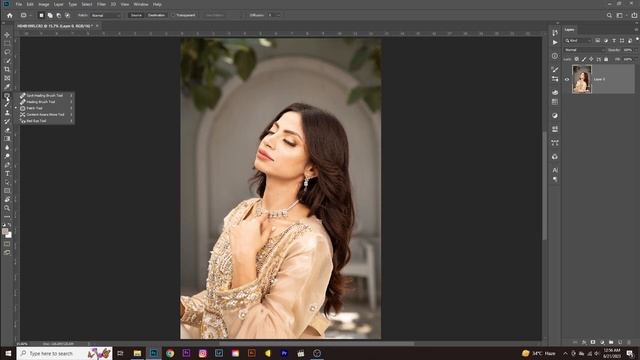This screenshot has height=360, width=640.
Task: Open the Adjustments panel icon
Action: coord(555,116)
